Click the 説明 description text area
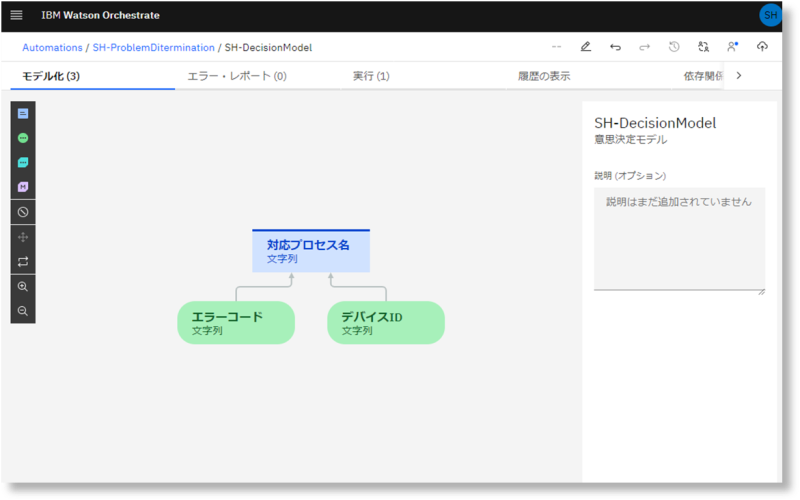The height and width of the screenshot is (500, 800). tap(679, 238)
